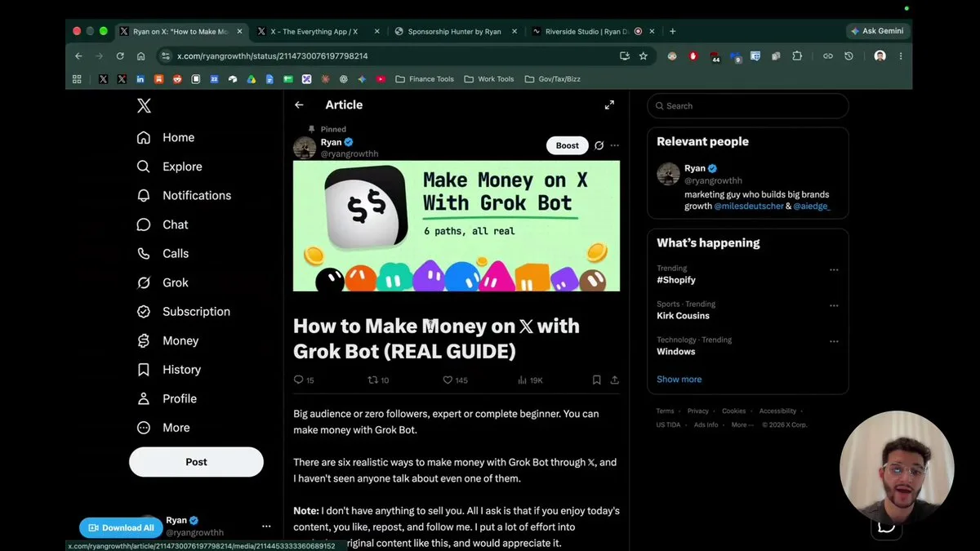Go back with Article back arrow

[299, 105]
